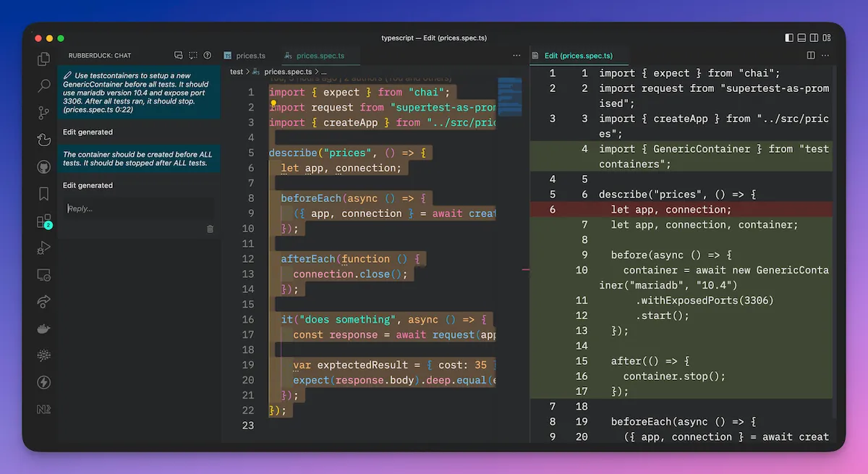The width and height of the screenshot is (868, 474).
Task: Click the trash icon to delete conversation
Action: point(210,229)
